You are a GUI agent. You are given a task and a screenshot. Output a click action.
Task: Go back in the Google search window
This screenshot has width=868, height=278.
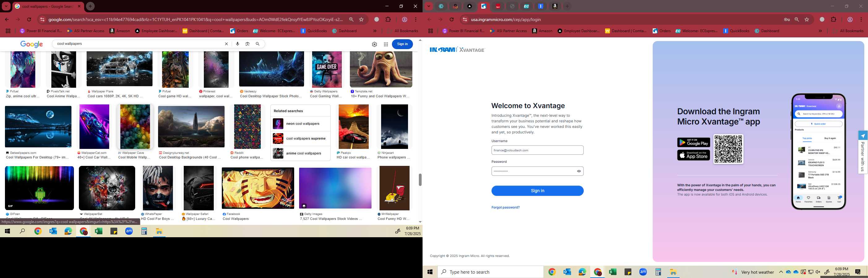(x=7, y=19)
